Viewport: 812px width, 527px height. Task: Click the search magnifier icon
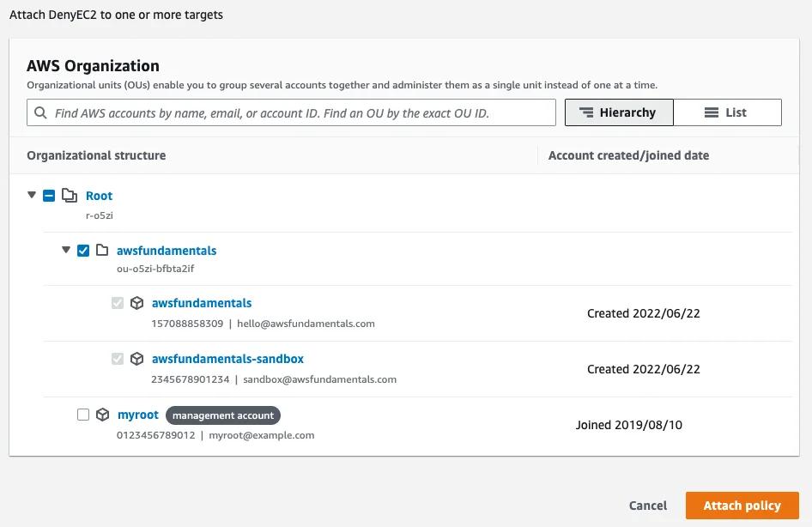(40, 112)
